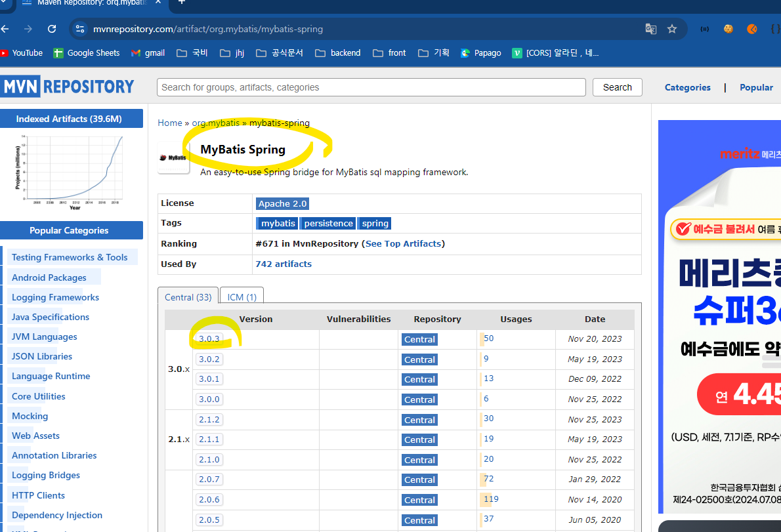Open the [CORS] 알라딘 bookmark
The width and height of the screenshot is (781, 532).
[x=555, y=52]
